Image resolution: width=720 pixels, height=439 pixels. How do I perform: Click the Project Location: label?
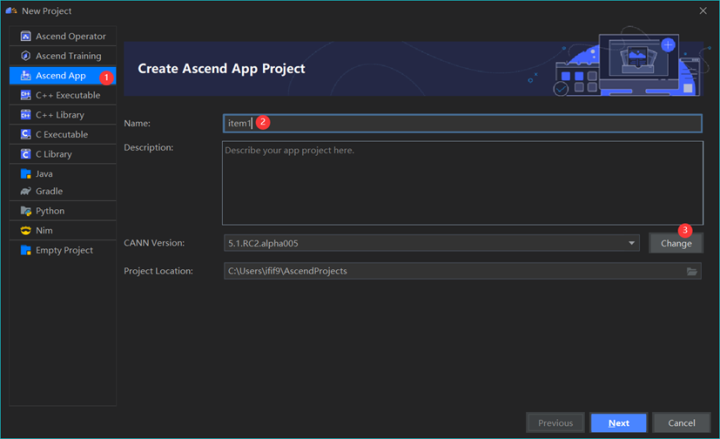158,271
